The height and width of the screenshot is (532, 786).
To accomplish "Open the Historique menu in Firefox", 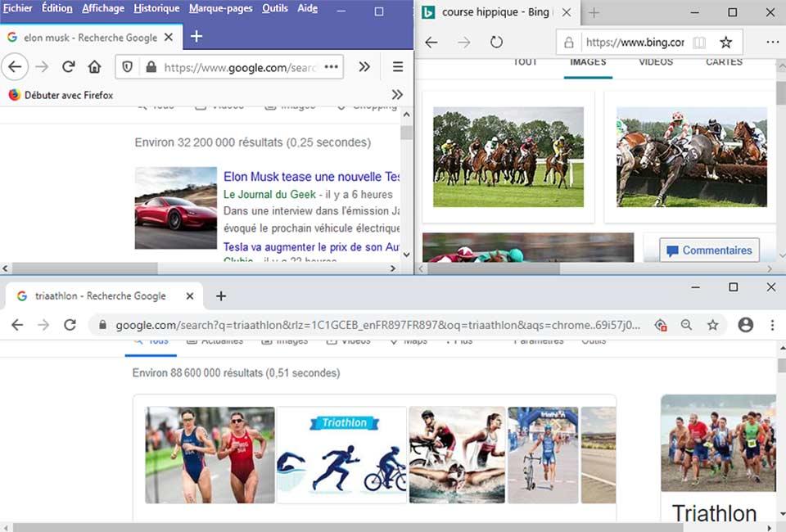I will [x=156, y=8].
